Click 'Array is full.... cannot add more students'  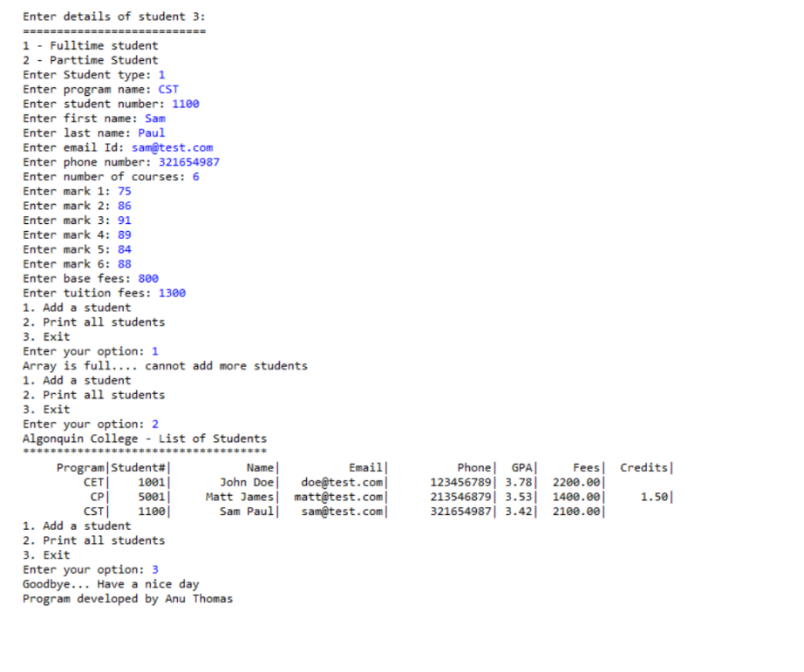165,366
